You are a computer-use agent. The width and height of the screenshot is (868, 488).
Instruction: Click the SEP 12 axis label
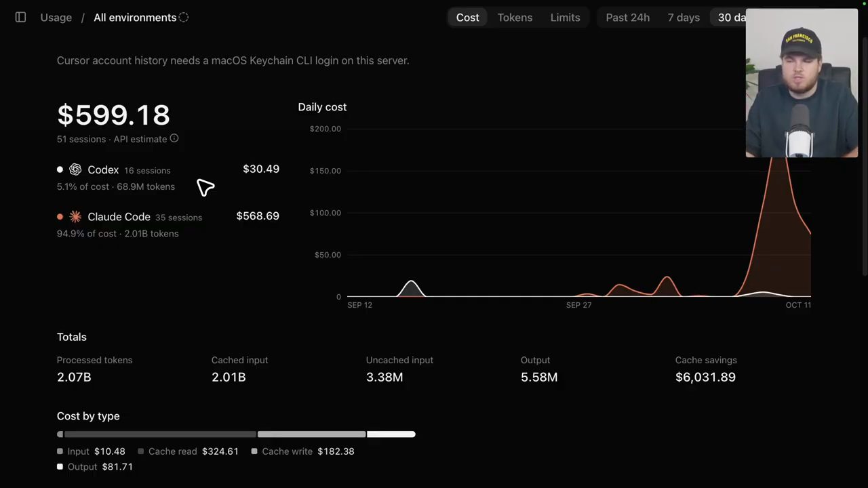[x=359, y=305]
